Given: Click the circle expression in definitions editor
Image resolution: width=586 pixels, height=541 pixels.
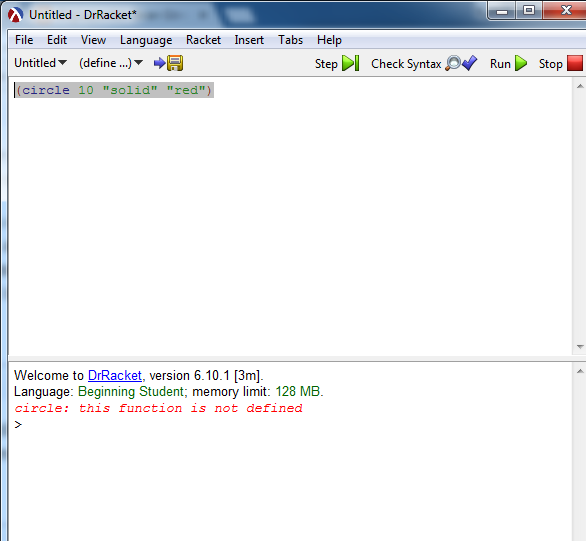Looking at the screenshot, I should pos(114,90).
